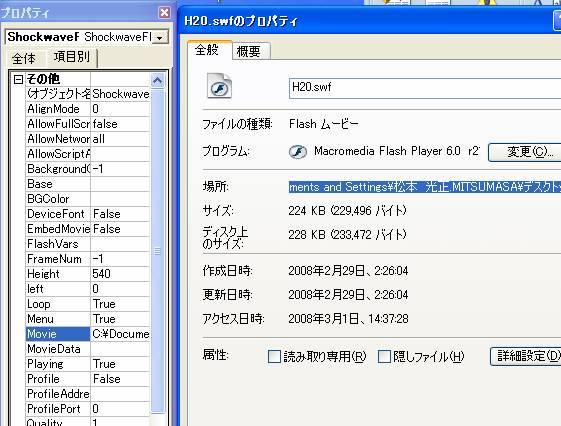Image resolution: width=561 pixels, height=426 pixels.
Task: Select the 全般 tab
Action: 208,50
